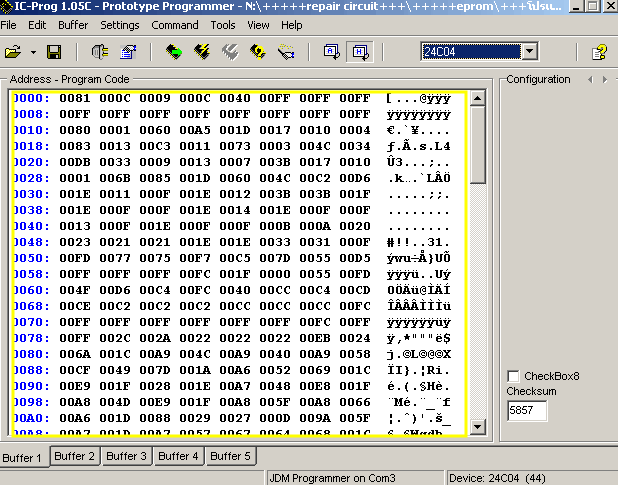Image resolution: width=618 pixels, height=485 pixels.
Task: Click hex value 000B in row 0040
Action: [x=275, y=226]
